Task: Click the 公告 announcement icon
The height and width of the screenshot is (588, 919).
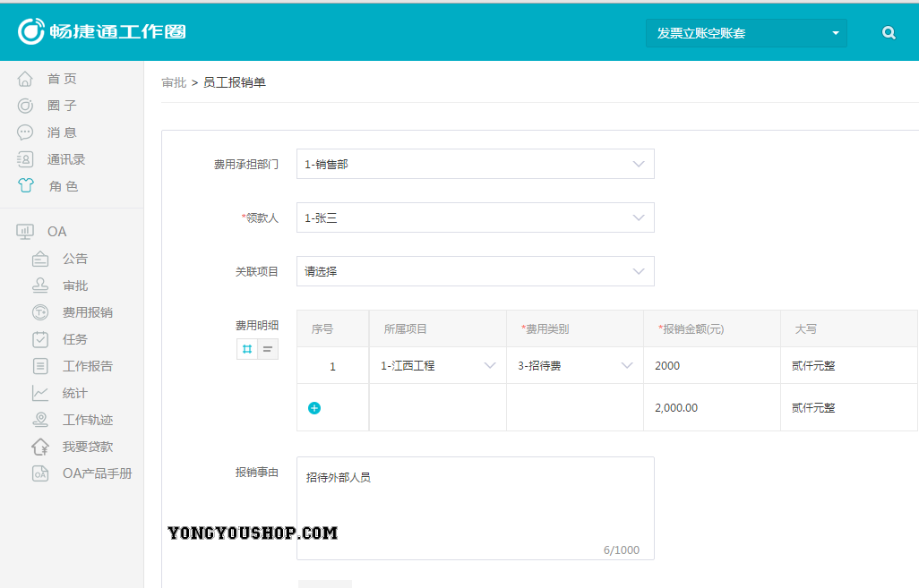Action: pos(39,259)
